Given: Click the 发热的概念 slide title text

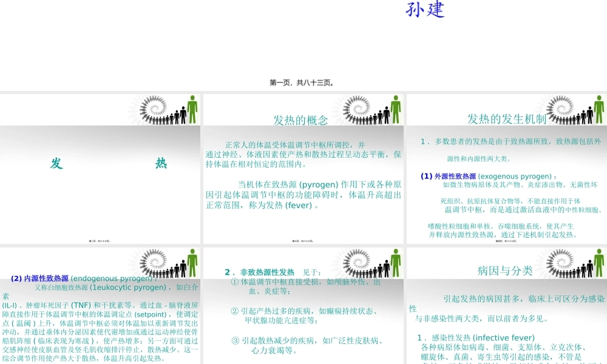Looking at the screenshot, I should (x=302, y=120).
